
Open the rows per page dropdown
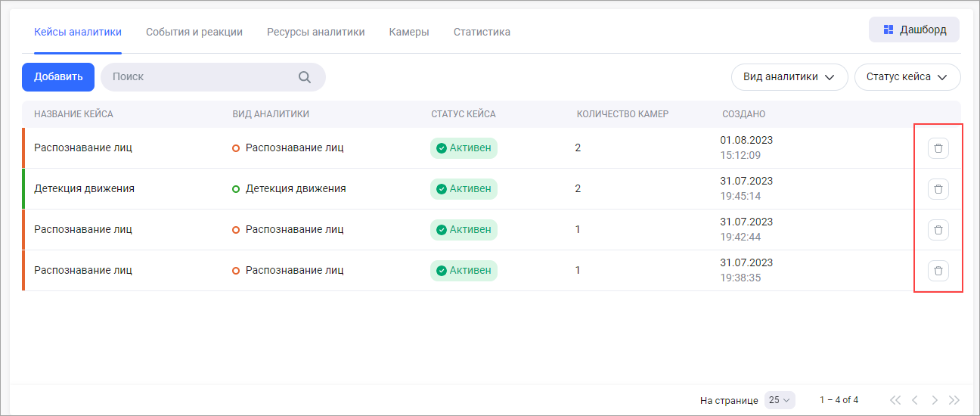tap(779, 400)
